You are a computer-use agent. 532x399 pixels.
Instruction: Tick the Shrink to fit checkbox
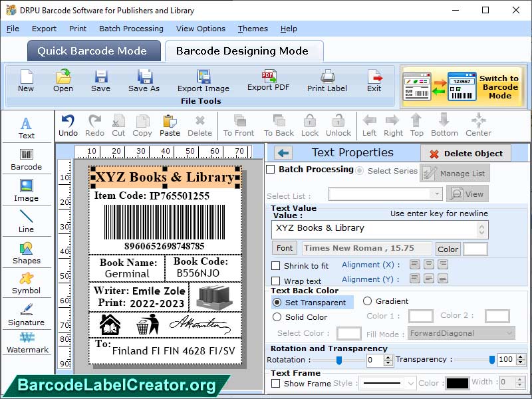pyautogui.click(x=275, y=265)
